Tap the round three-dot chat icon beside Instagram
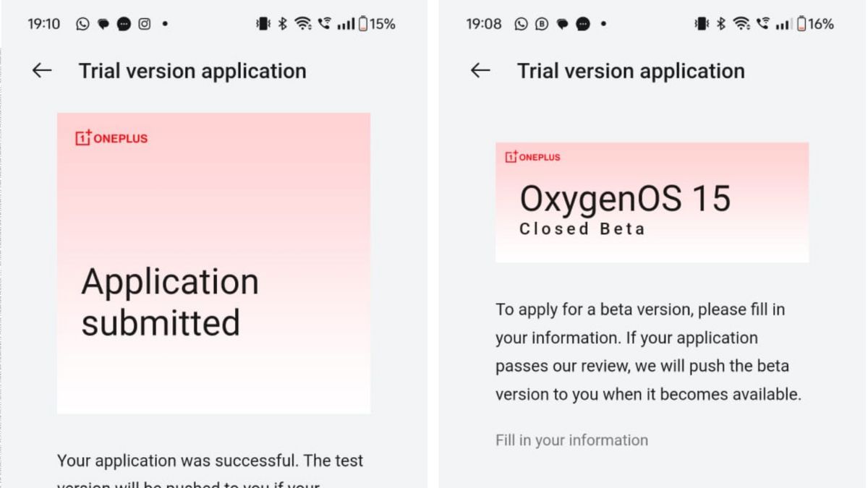Screen dimensions: 868x488 point(124,24)
